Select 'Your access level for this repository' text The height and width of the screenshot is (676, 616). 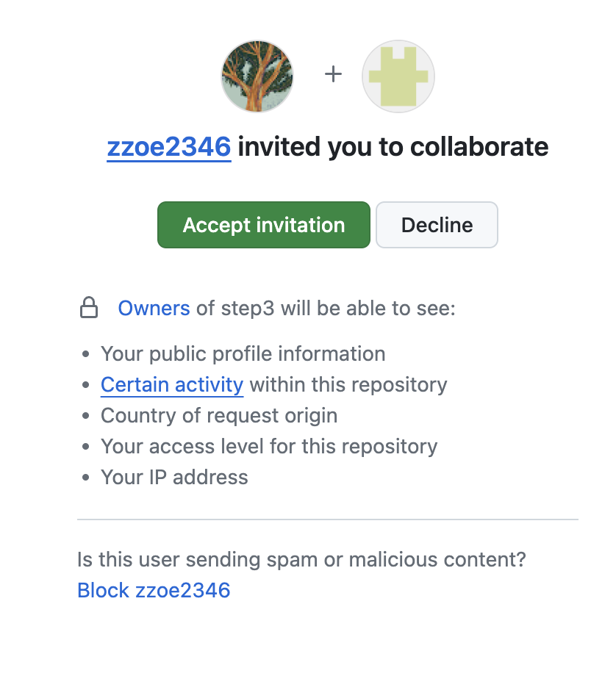[x=269, y=446]
